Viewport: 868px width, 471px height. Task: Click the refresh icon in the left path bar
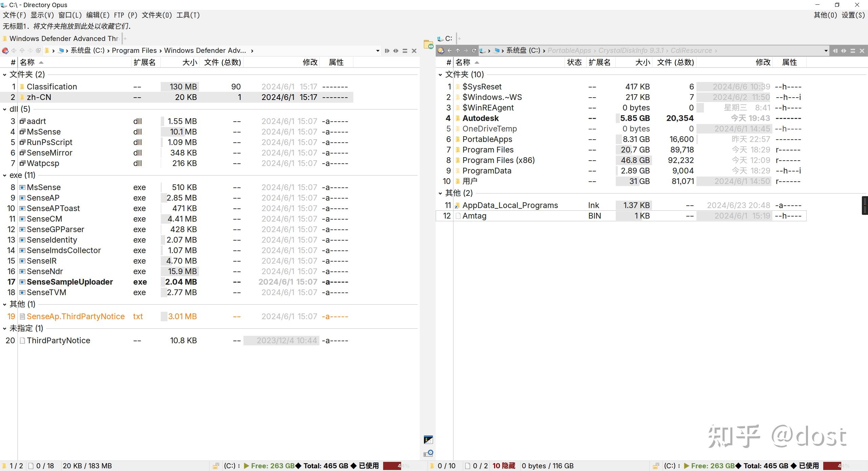[39, 50]
